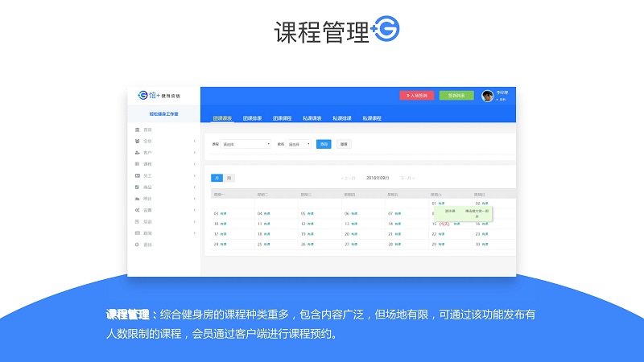Expand the 员工 menu chevron
Viewport: 644px width, 362px height.
click(194, 175)
